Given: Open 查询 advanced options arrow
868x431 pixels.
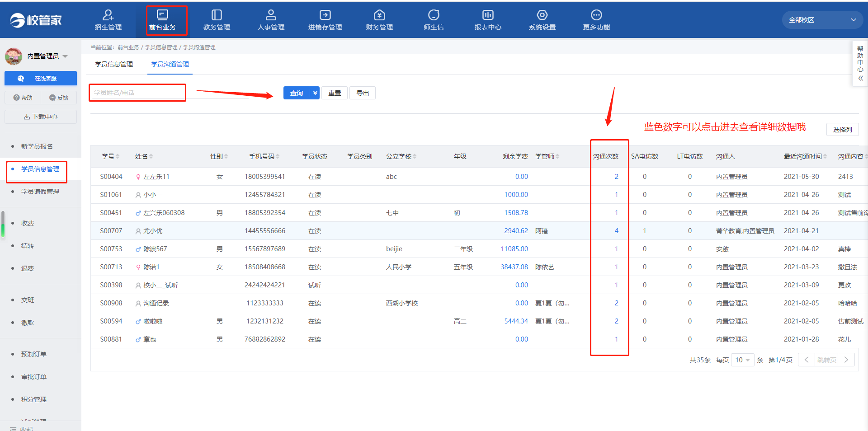Looking at the screenshot, I should click(315, 93).
